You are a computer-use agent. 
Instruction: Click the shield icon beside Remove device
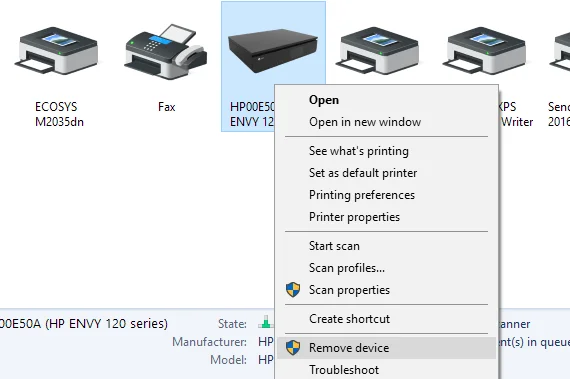click(x=293, y=348)
